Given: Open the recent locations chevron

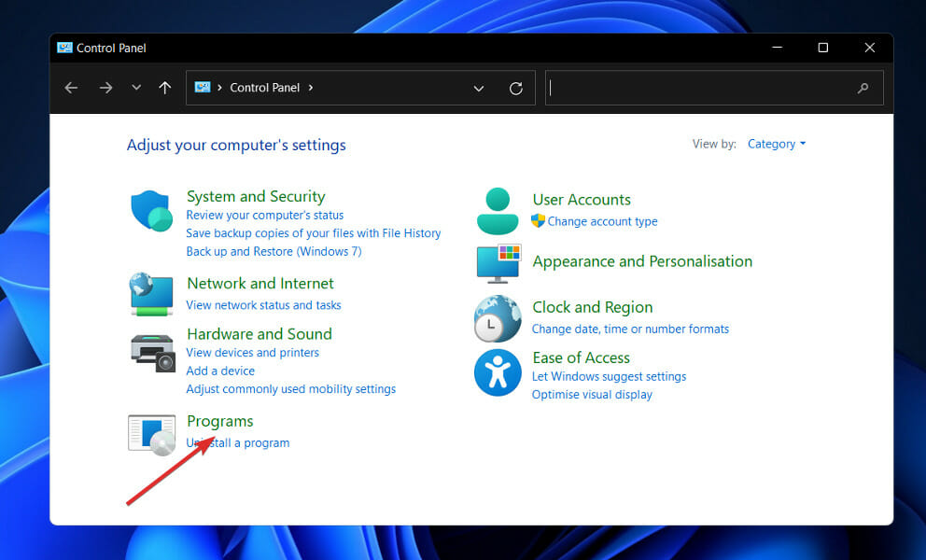Looking at the screenshot, I should 136,88.
